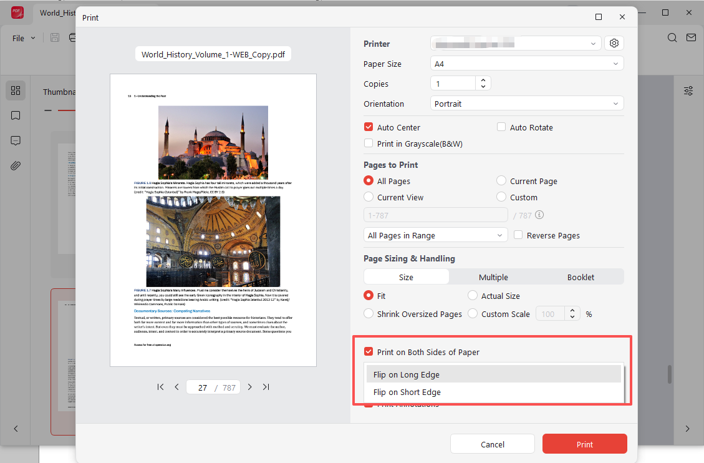Viewport: 704px width, 463px height.
Task: Open printer settings gear icon
Action: 614,43
